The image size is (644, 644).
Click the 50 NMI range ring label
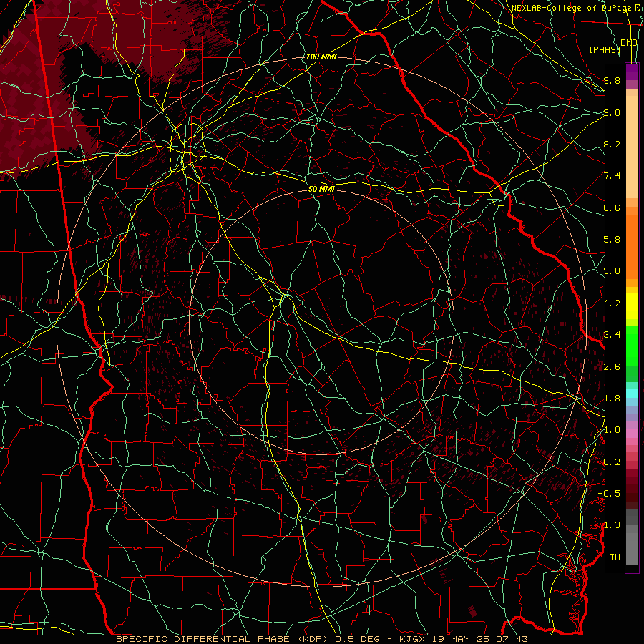coord(321,189)
